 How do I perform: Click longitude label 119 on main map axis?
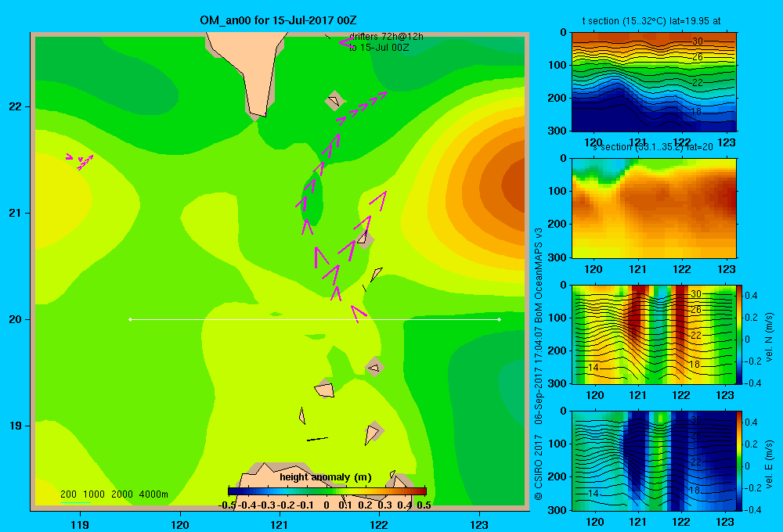click(80, 524)
